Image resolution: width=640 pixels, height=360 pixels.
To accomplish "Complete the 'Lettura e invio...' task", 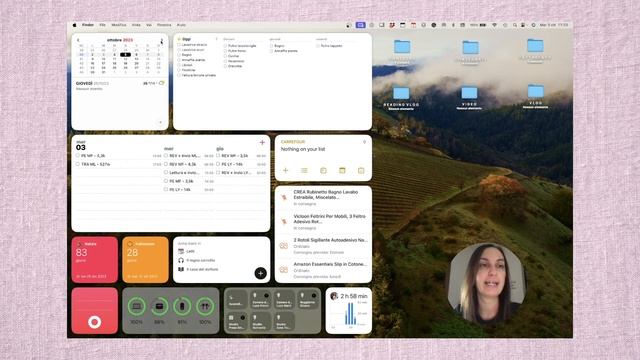I will pos(166,173).
